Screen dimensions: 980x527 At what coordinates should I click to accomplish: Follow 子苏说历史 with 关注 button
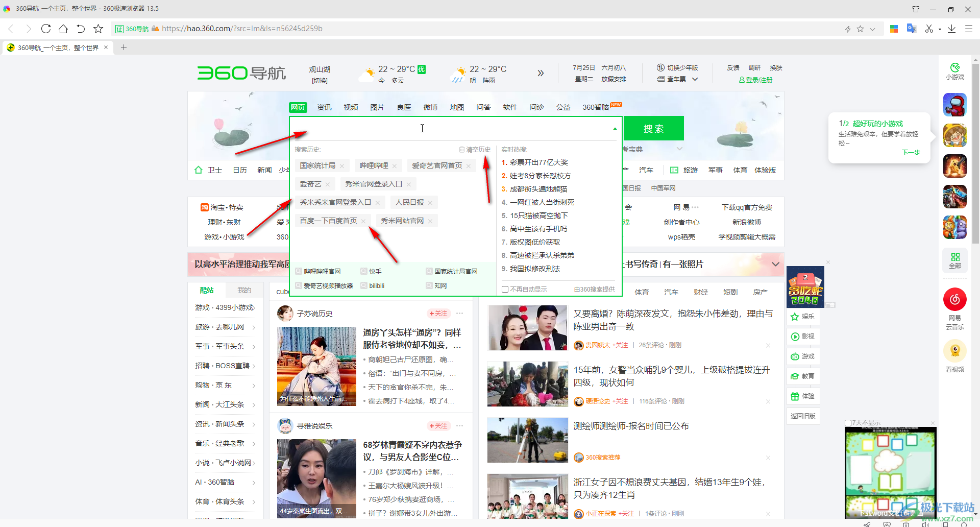[438, 314]
